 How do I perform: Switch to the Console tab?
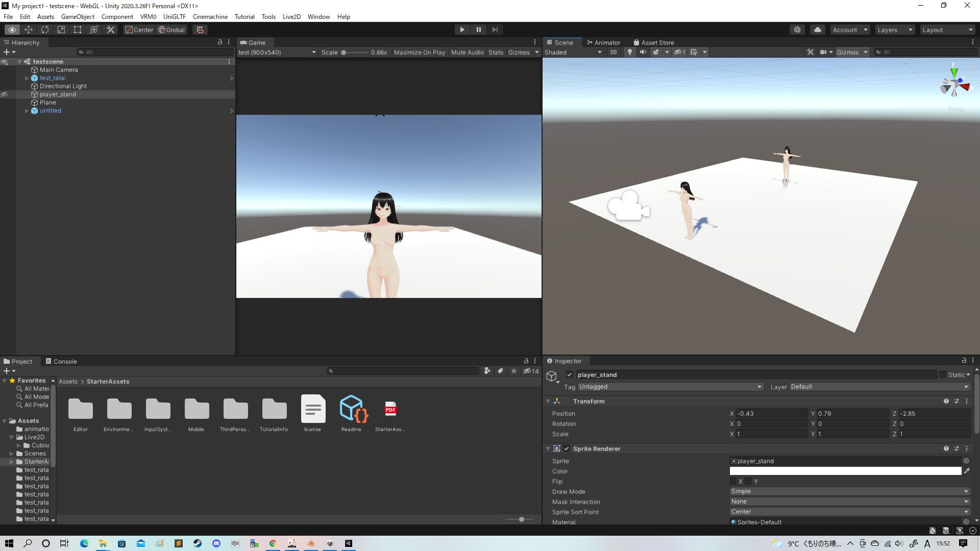click(61, 361)
